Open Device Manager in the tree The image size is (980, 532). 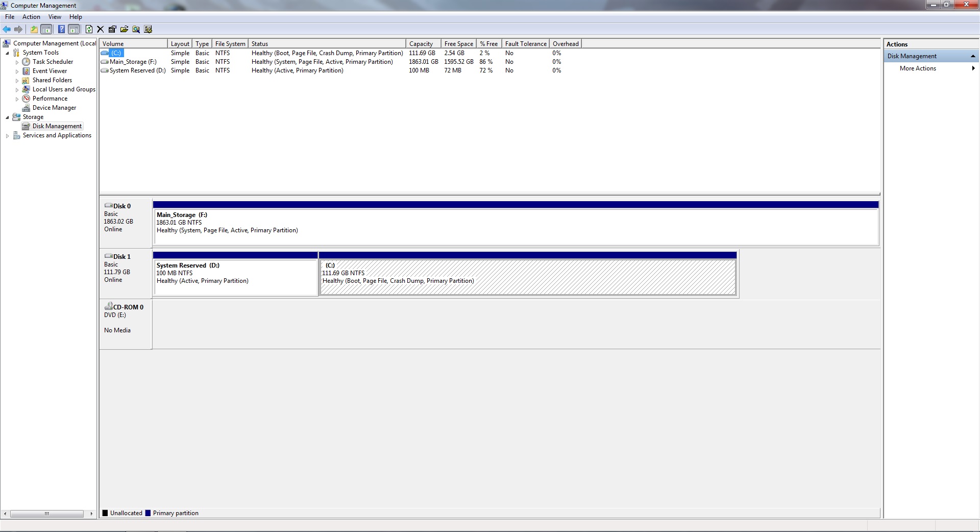coord(54,108)
